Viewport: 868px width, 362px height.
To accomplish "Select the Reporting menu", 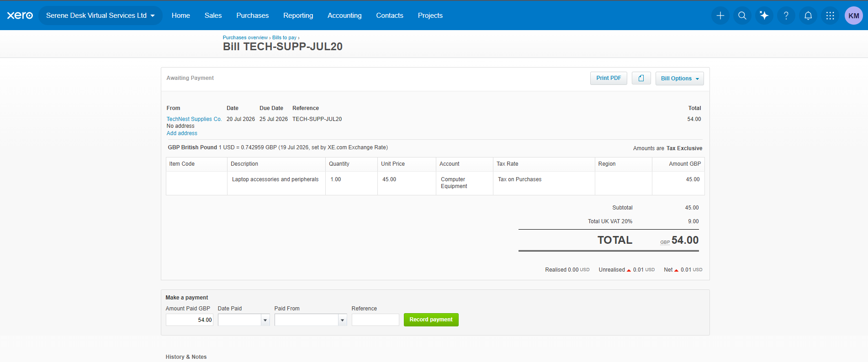I will [x=298, y=16].
